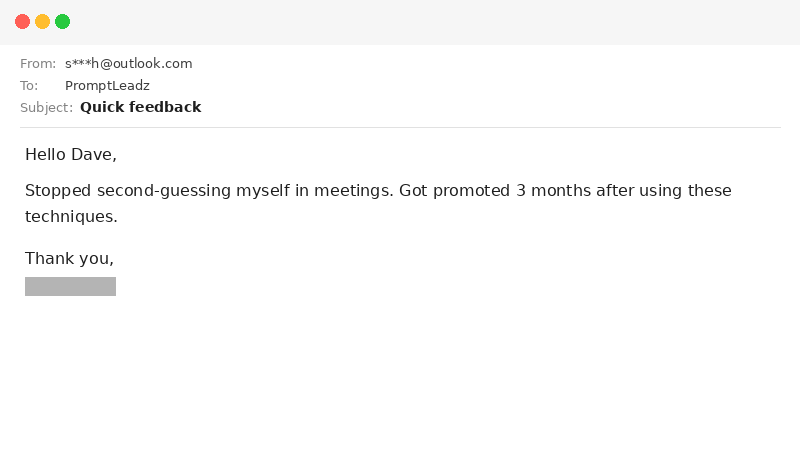This screenshot has height=450, width=800.
Task: Click the empty window title bar
Action: [x=400, y=21]
